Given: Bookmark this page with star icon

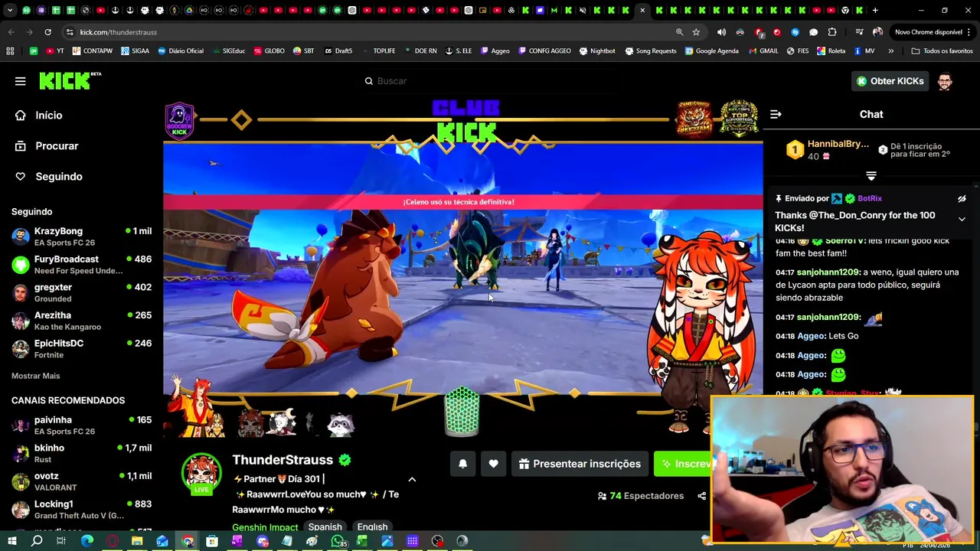Looking at the screenshot, I should click(696, 32).
